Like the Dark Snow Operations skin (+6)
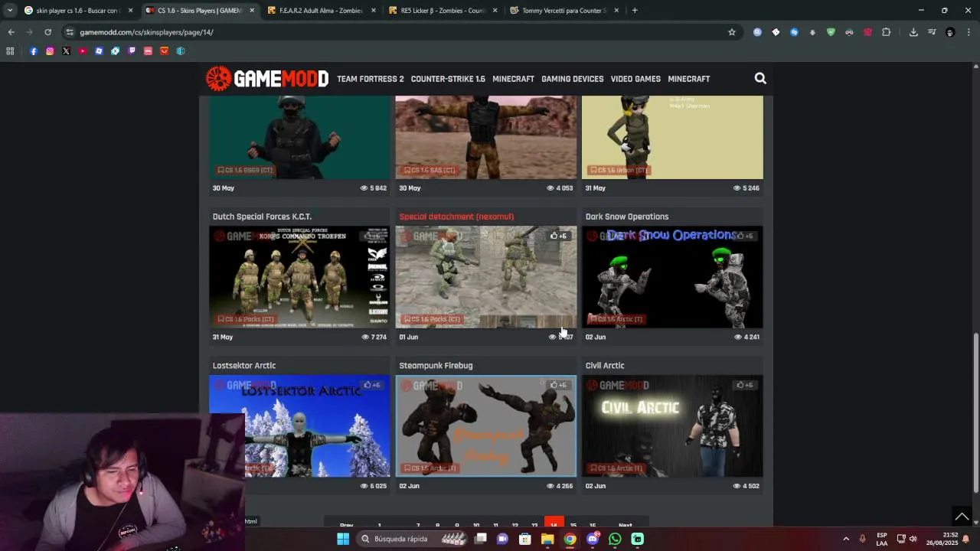 tap(745, 236)
